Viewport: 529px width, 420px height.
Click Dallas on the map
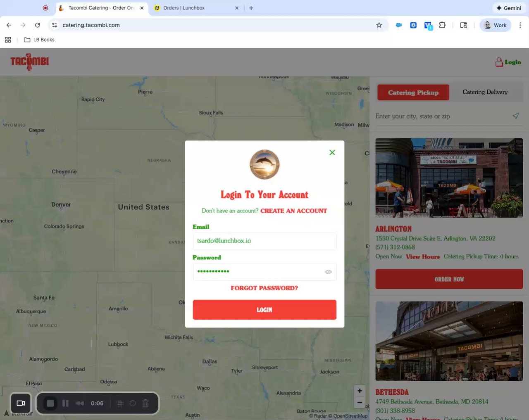(210, 361)
